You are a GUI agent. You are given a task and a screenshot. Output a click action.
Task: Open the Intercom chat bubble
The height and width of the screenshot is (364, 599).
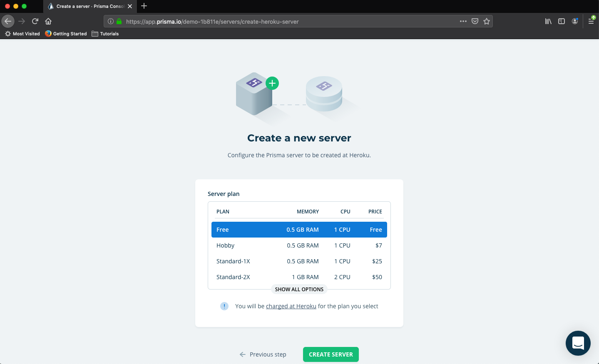tap(578, 343)
